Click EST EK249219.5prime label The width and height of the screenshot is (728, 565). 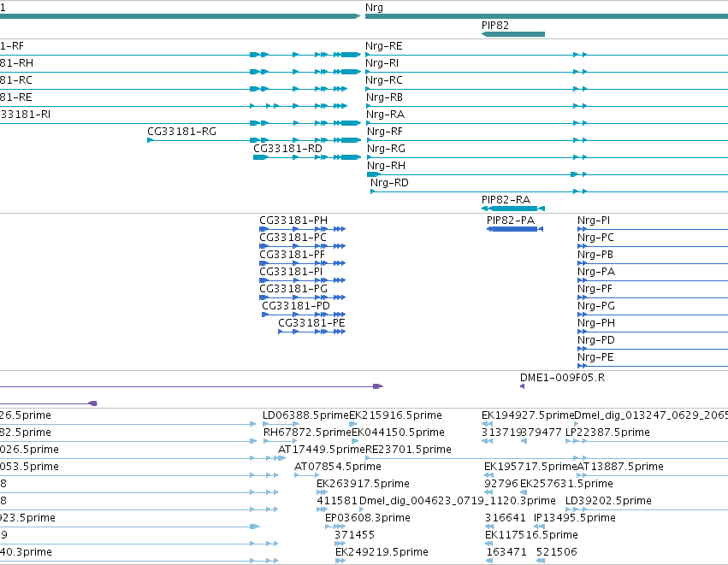click(x=382, y=552)
